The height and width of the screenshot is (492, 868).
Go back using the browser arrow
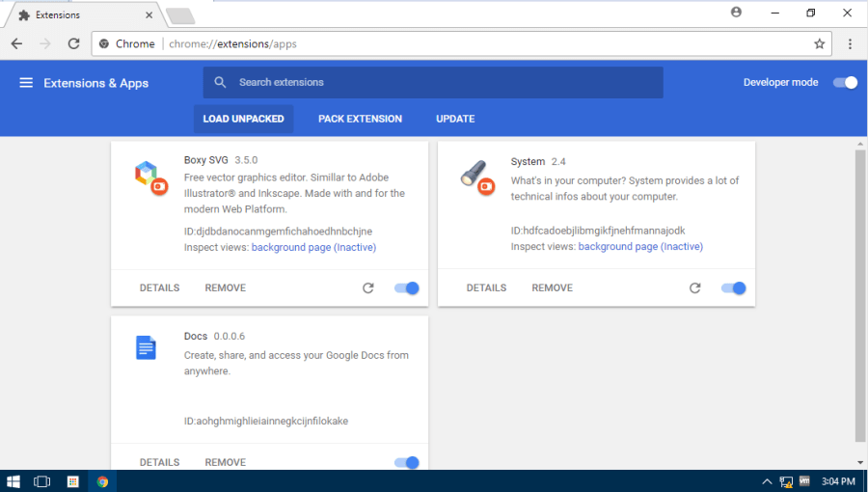[x=17, y=43]
